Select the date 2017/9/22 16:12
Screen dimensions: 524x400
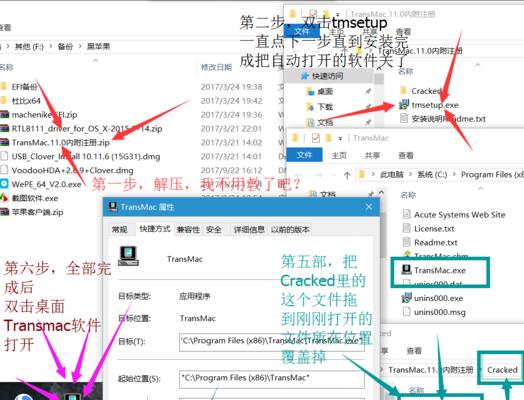coord(231,170)
